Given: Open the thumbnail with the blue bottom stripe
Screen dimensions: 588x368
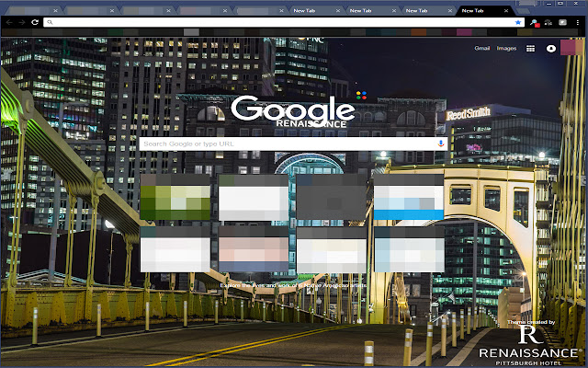Looking at the screenshot, I should click(409, 197).
